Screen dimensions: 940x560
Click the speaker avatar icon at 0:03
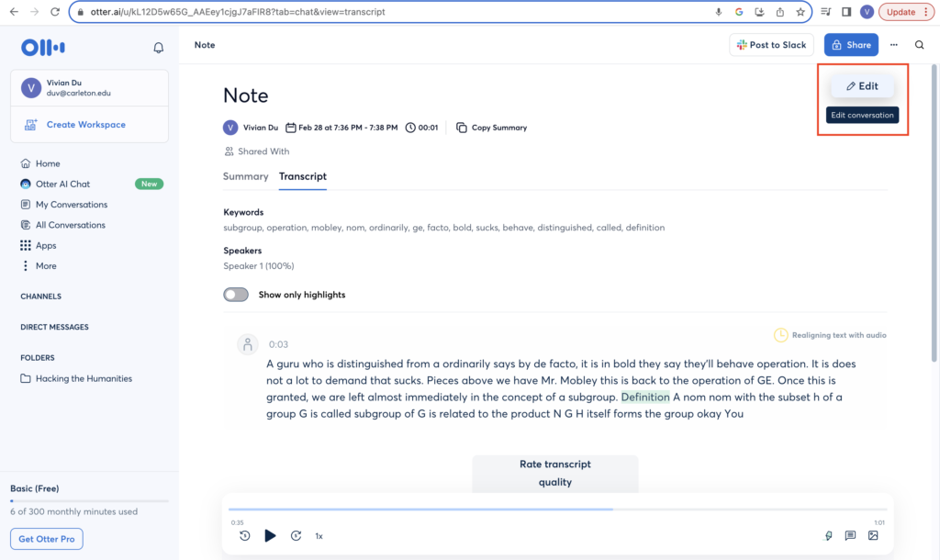coord(247,344)
